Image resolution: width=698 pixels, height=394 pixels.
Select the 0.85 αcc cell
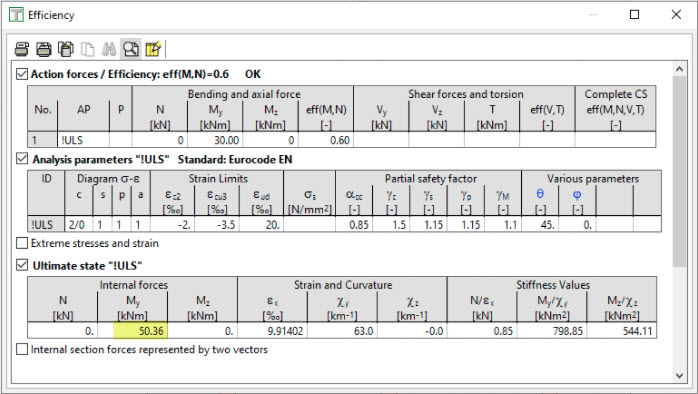coord(354,225)
